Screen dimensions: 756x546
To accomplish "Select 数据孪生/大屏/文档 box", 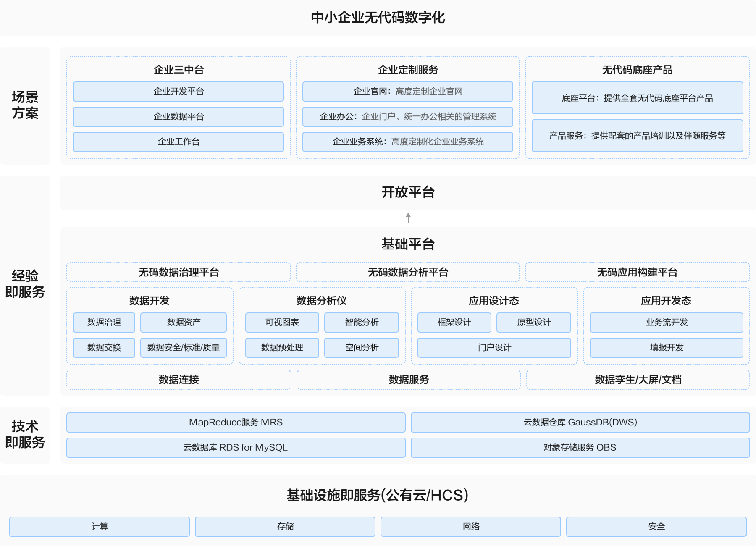I will coord(638,380).
